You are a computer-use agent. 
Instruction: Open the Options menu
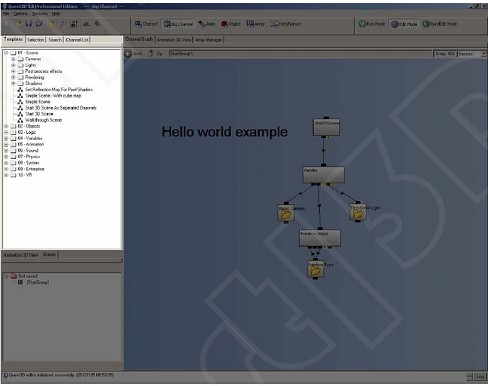[x=21, y=14]
